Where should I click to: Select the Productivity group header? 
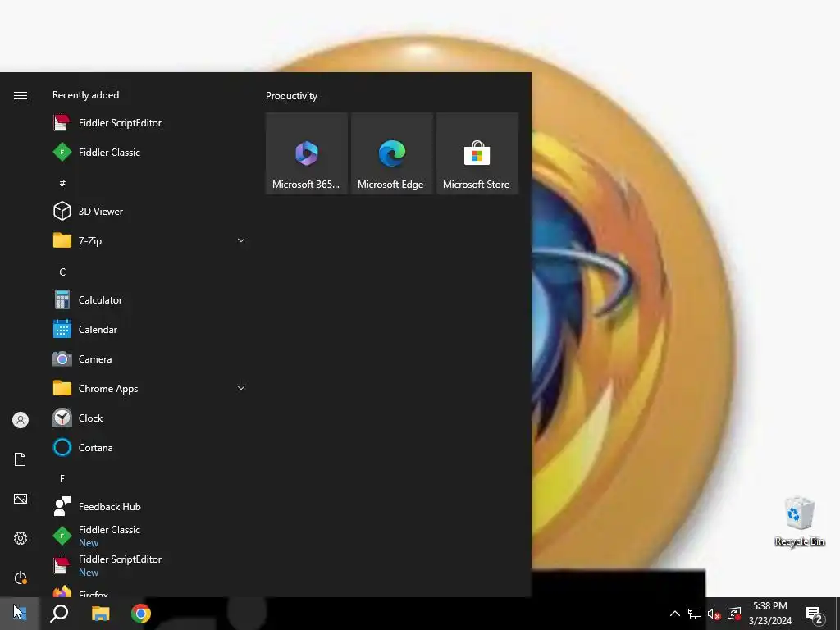tap(291, 96)
